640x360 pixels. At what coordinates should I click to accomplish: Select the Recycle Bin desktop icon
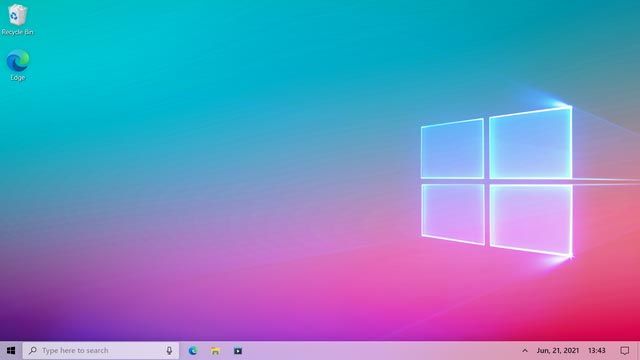(x=17, y=19)
